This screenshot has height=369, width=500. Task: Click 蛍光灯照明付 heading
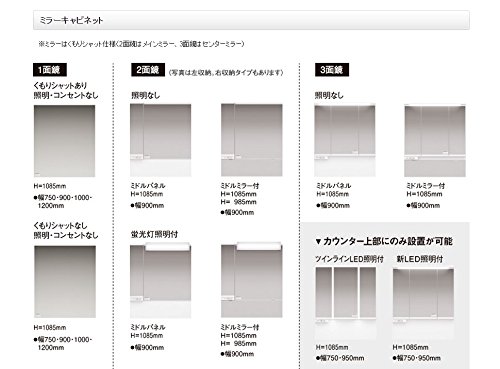coord(155,234)
